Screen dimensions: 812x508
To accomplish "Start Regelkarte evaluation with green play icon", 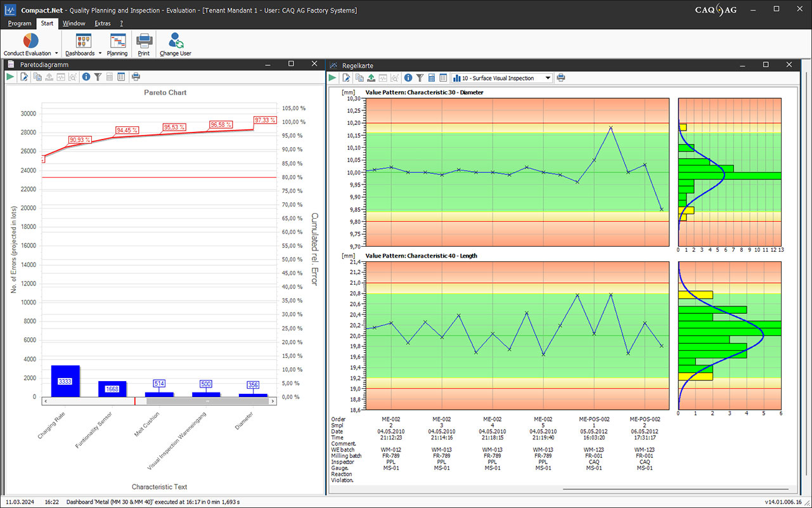I will [333, 78].
